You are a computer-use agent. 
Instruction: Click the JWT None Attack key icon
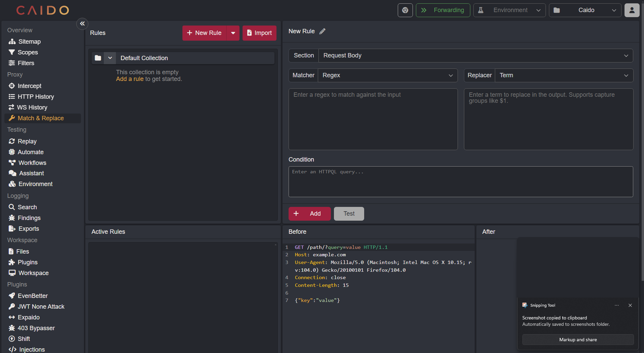(x=12, y=307)
